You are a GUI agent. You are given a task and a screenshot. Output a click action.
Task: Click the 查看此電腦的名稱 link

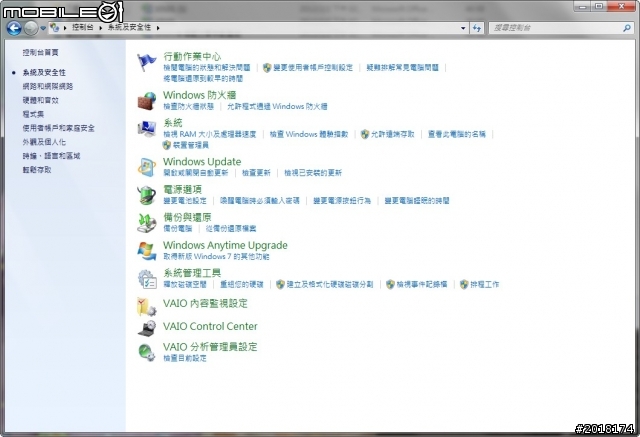(x=457, y=134)
